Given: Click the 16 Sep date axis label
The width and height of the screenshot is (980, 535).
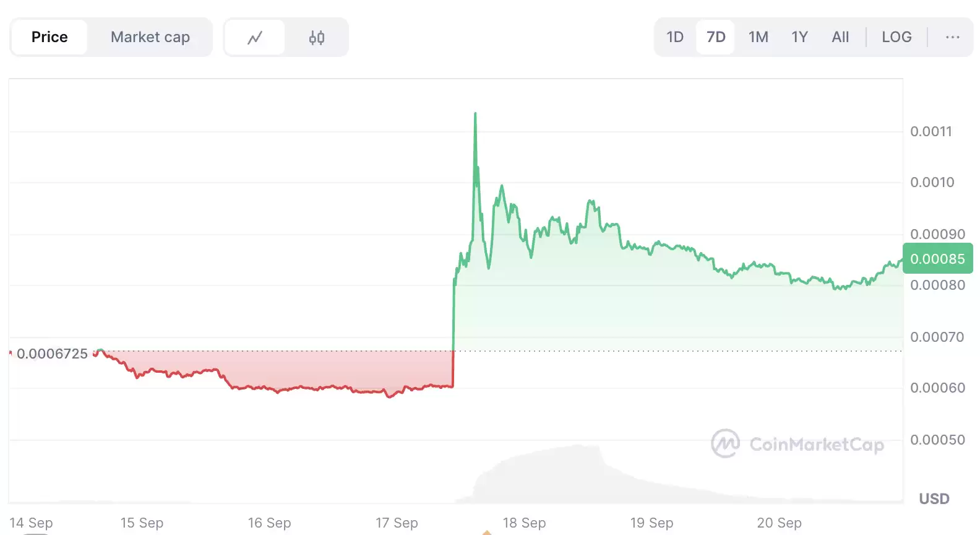Looking at the screenshot, I should click(x=269, y=523).
